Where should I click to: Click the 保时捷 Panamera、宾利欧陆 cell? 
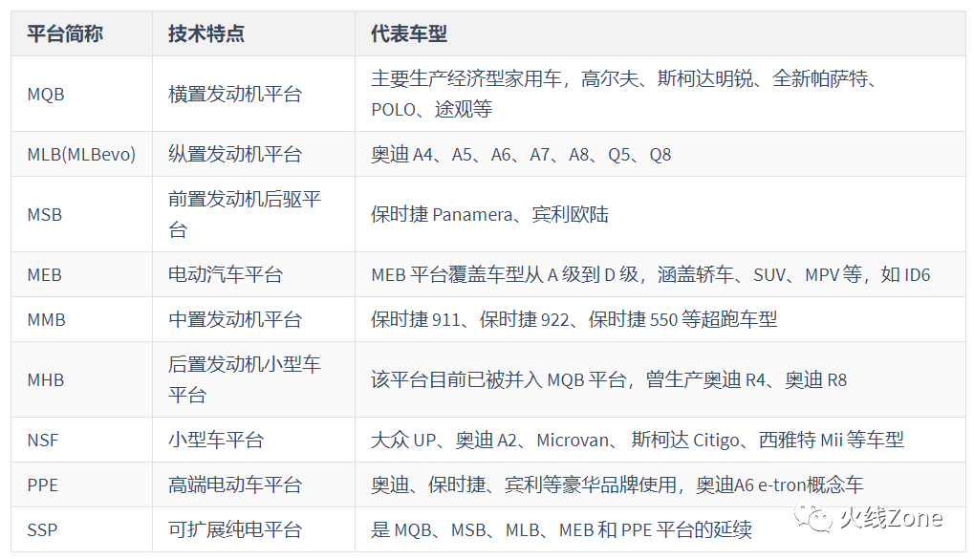pyautogui.click(x=660, y=214)
